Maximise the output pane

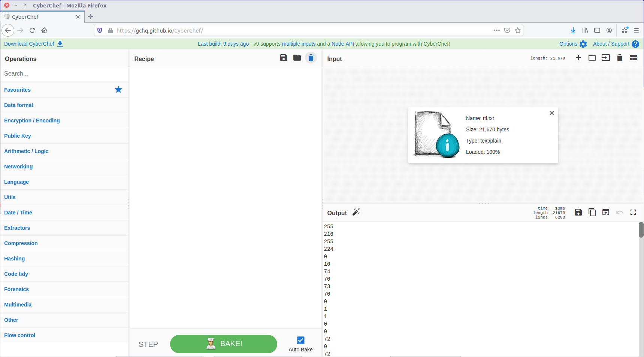point(633,212)
